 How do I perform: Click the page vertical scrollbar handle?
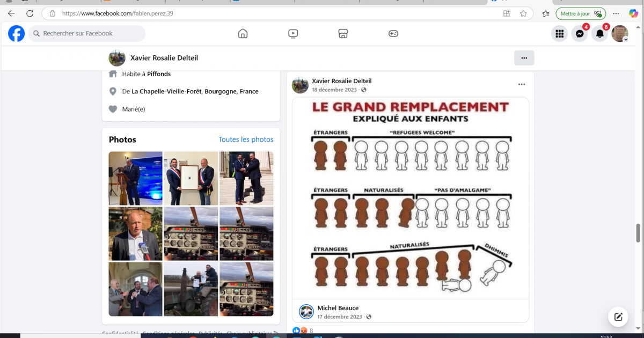(x=638, y=233)
